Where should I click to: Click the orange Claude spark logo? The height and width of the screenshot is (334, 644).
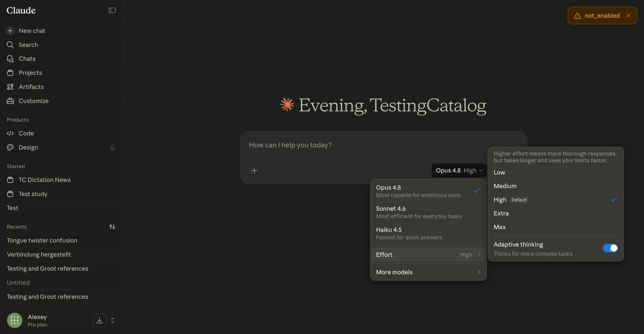(x=287, y=105)
